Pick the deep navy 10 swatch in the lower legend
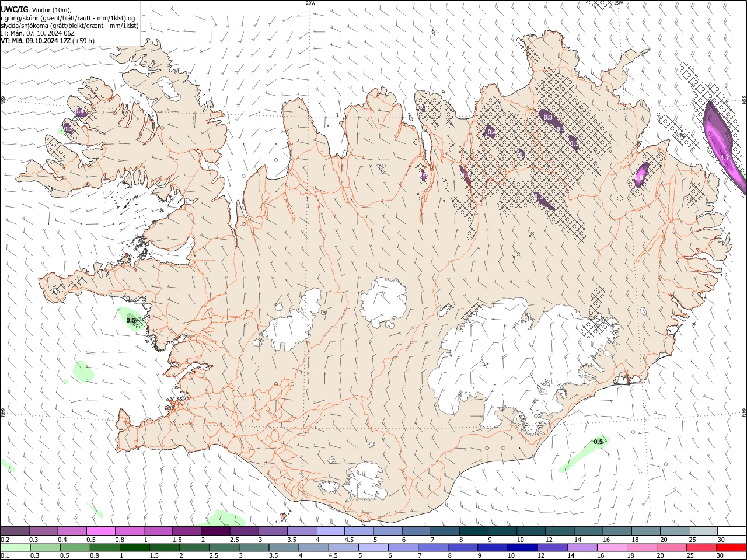Screen dimensions: 747x560 (522, 547)
